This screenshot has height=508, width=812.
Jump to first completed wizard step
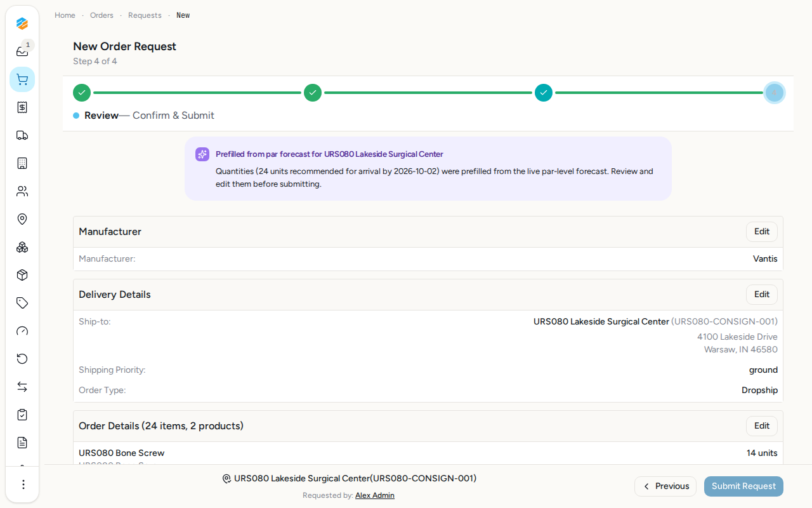coord(82,93)
